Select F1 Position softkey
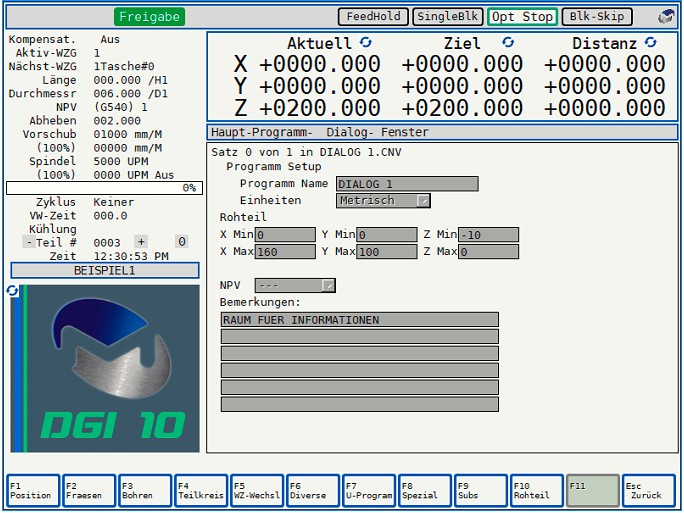 point(33,491)
